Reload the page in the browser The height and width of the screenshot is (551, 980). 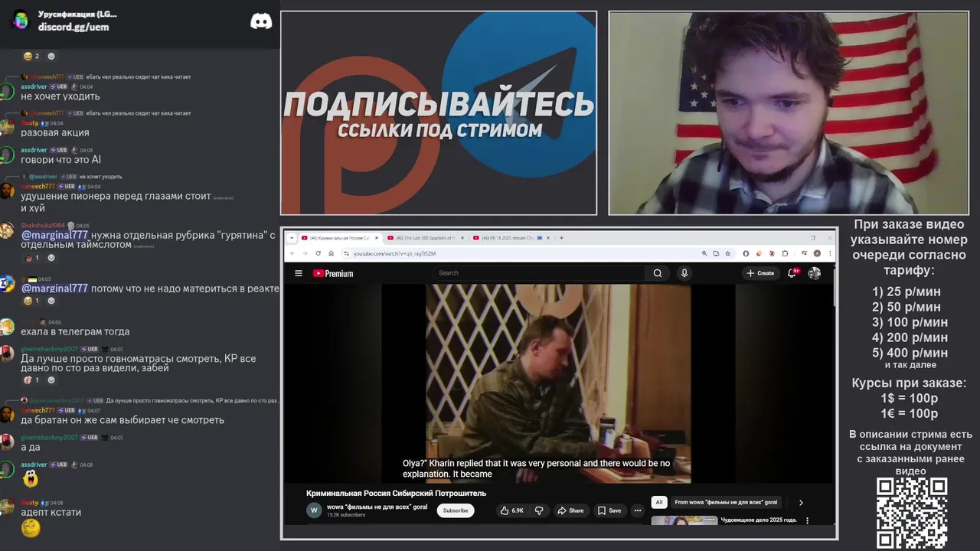[x=318, y=253]
